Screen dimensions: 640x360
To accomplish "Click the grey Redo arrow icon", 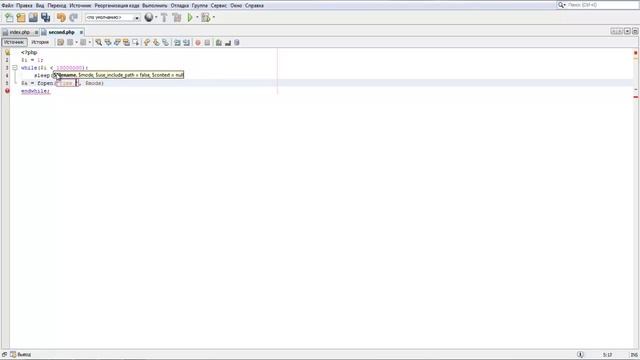I will coord(73,18).
